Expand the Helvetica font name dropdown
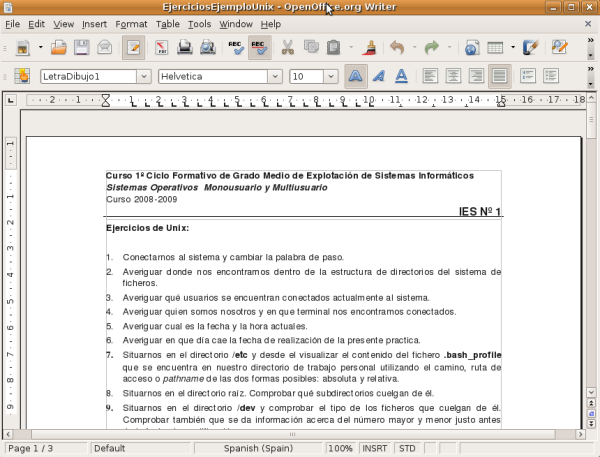Screen dimensions: 600x457 [x=275, y=76]
